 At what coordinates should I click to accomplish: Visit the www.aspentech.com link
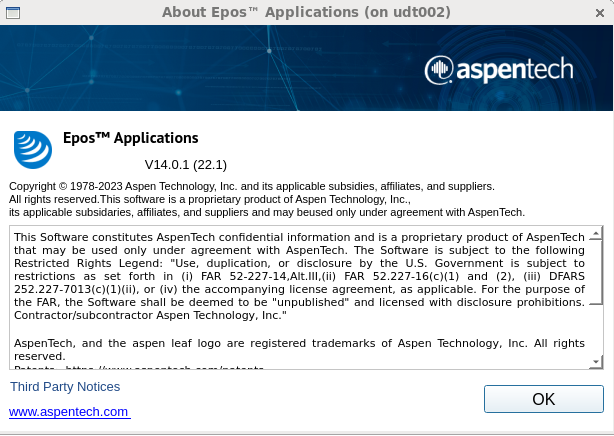click(x=69, y=412)
